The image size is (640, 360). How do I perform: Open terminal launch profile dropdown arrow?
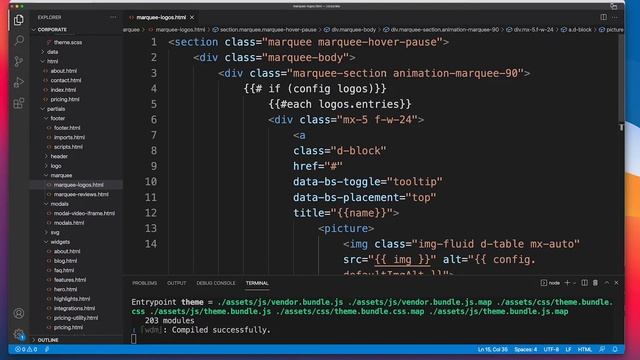(x=574, y=283)
